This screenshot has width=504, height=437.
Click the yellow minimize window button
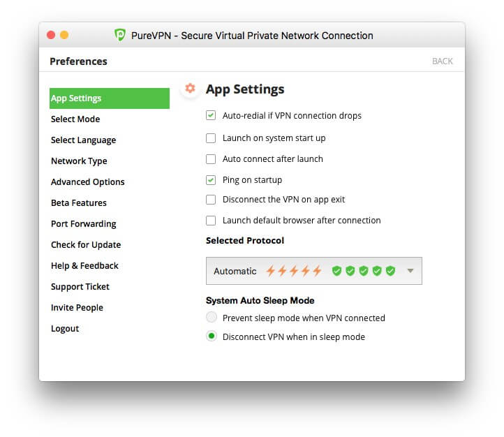click(x=64, y=35)
